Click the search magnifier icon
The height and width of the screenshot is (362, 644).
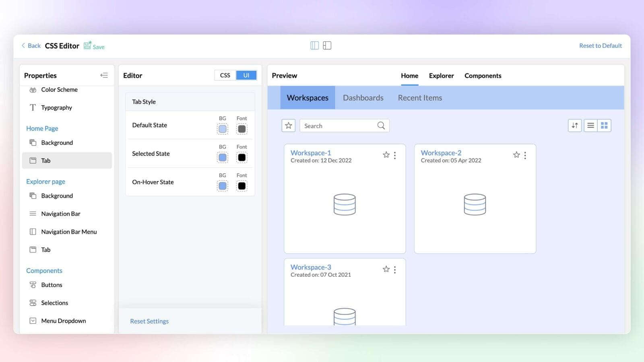pyautogui.click(x=381, y=125)
